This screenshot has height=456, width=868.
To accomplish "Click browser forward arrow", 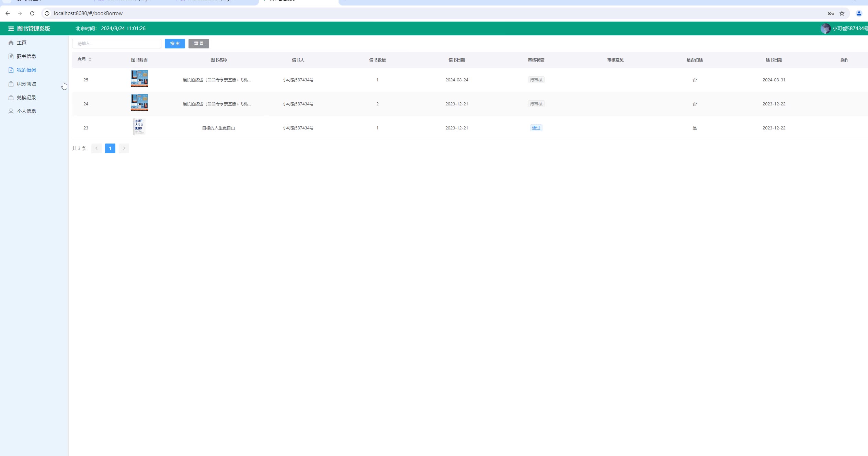I will pos(20,13).
